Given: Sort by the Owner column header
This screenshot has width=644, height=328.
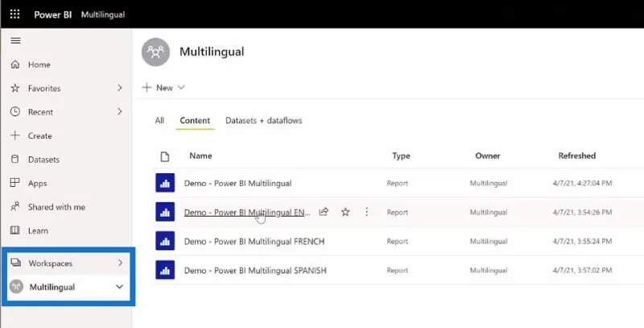Looking at the screenshot, I should point(488,156).
